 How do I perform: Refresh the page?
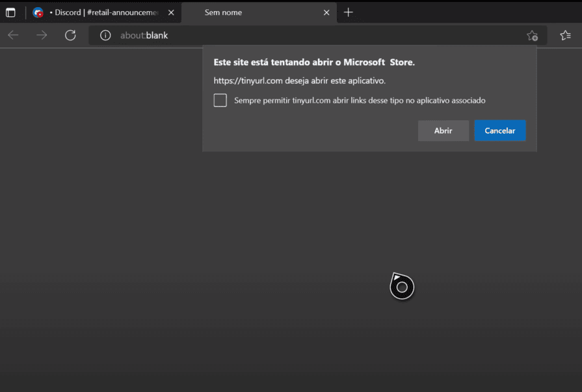click(70, 35)
